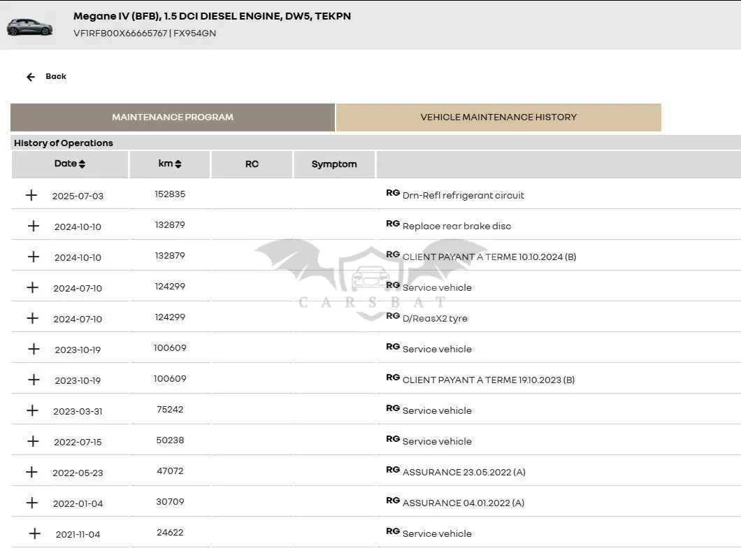741x560 pixels.
Task: Click the History of Operations heading
Action: pyautogui.click(x=64, y=143)
